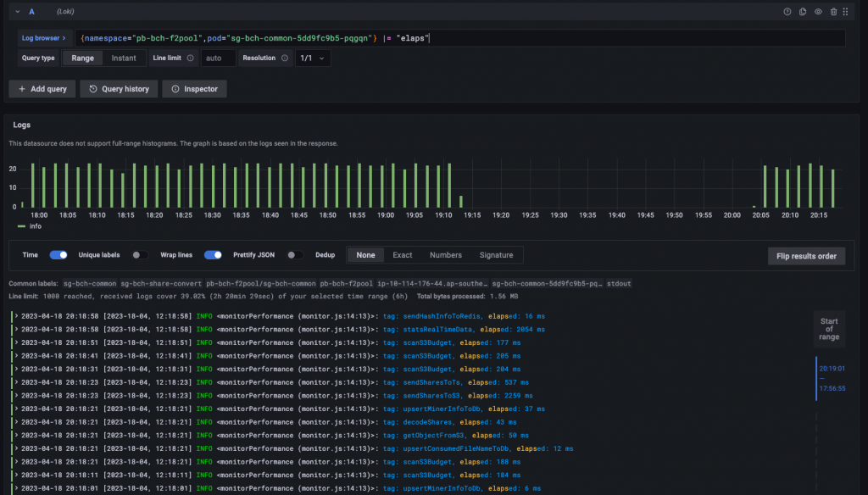
Task: Collapse query row A chevron
Action: pyautogui.click(x=18, y=12)
